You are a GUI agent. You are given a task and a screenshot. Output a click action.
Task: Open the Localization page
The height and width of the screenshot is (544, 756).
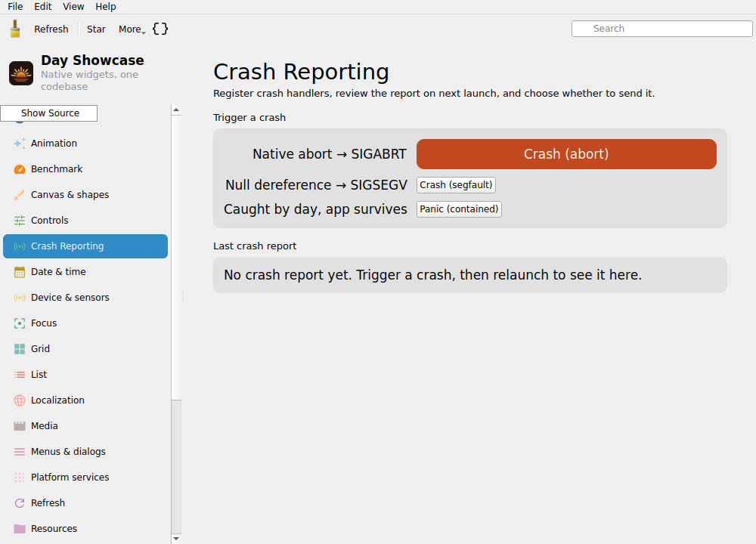click(85, 400)
